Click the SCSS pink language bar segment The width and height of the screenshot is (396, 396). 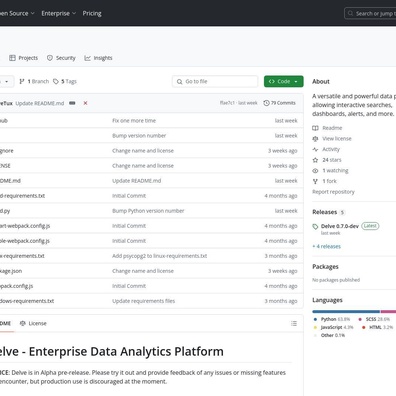(x=388, y=312)
